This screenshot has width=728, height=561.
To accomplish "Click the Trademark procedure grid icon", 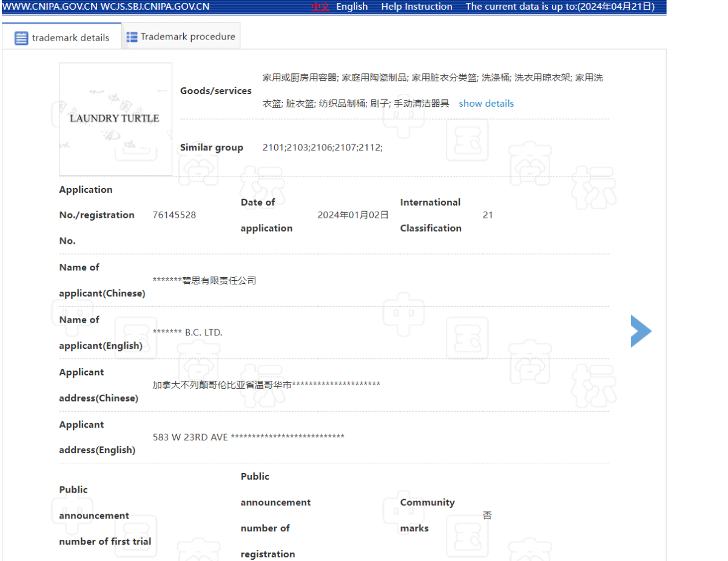I will 132,37.
